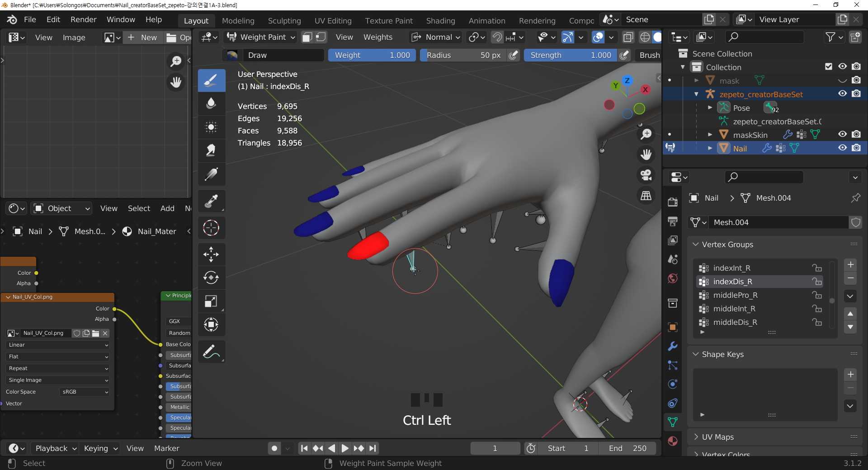Expand the Pose tree item
The image size is (868, 470).
click(x=710, y=108)
